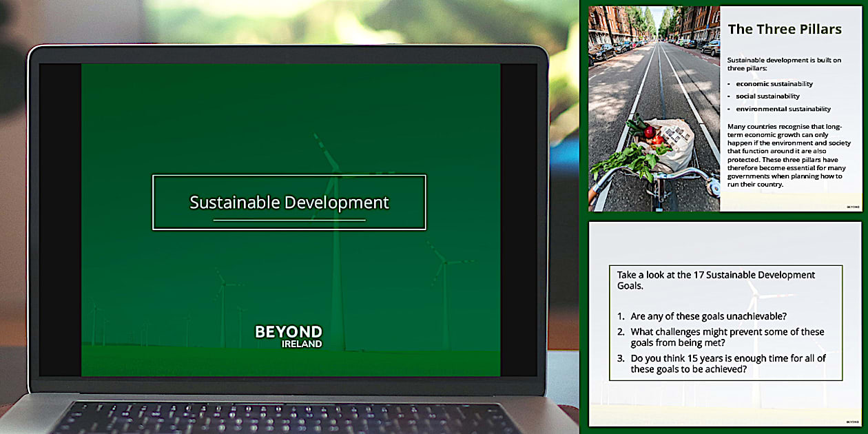
Task: Click the BEYOND IRELAND logo on the title slide
Action: 289,336
